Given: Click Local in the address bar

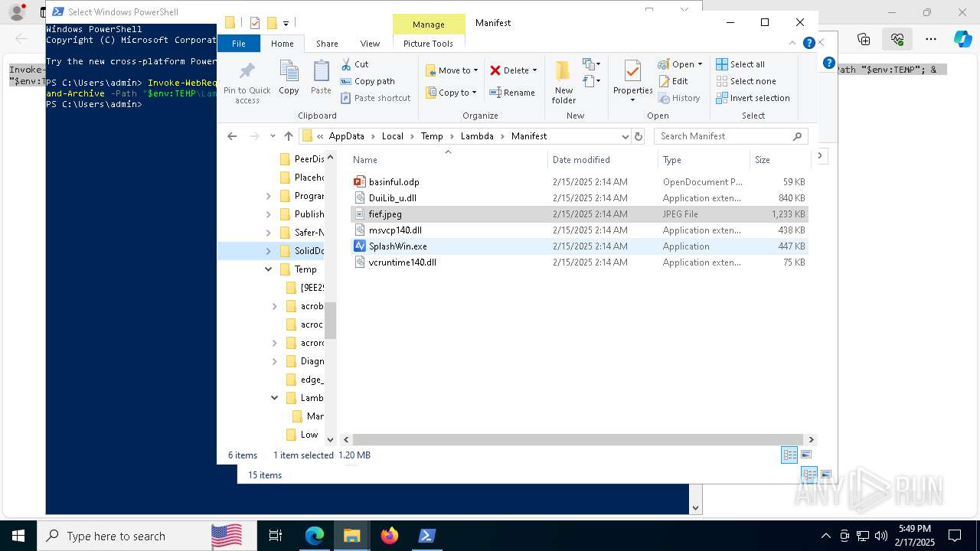Looking at the screenshot, I should 393,136.
